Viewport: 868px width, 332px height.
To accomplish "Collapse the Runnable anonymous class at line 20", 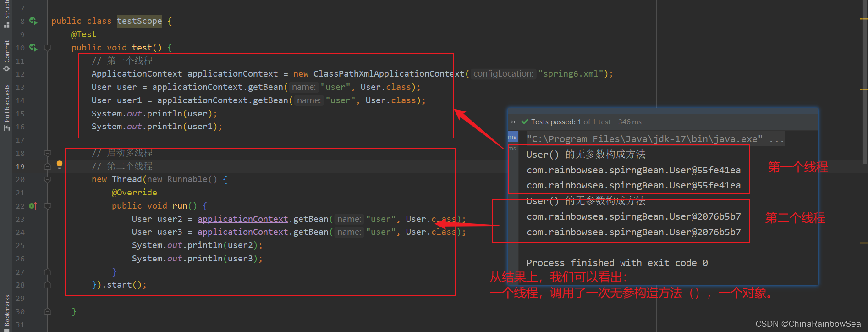I will [x=48, y=180].
